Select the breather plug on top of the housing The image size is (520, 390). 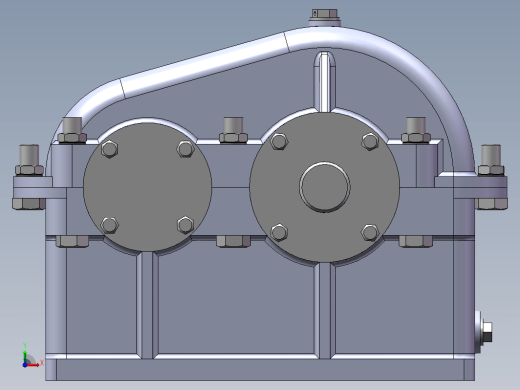324,17
